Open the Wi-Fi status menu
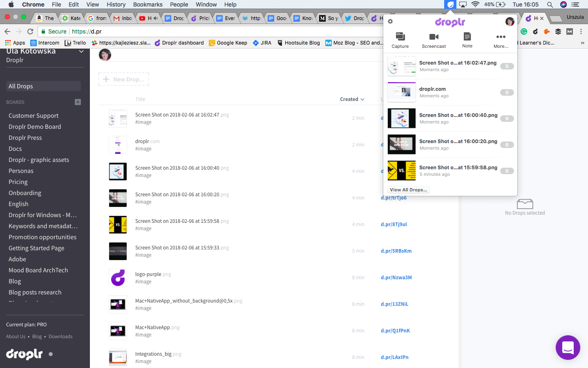588x368 pixels. pos(475,4)
